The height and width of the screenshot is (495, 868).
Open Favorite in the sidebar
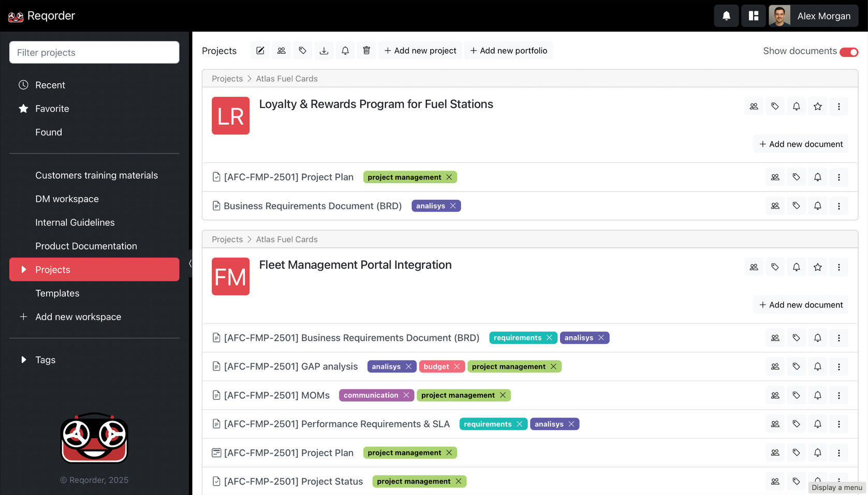coord(94,109)
